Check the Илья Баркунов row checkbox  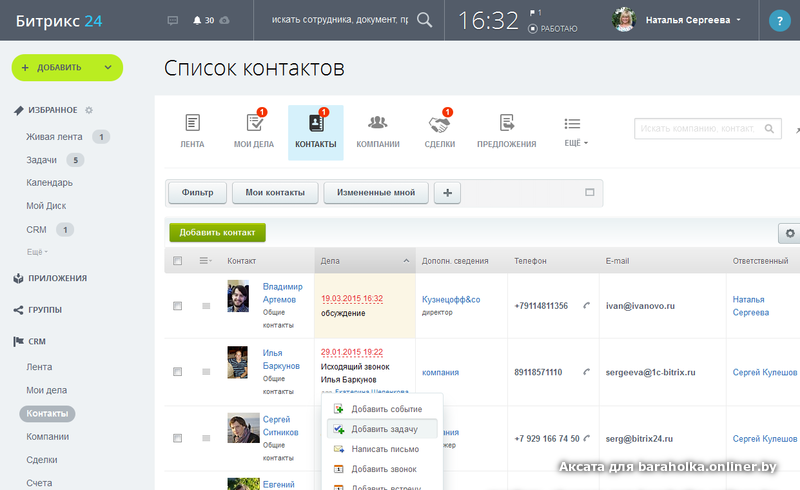(x=178, y=372)
